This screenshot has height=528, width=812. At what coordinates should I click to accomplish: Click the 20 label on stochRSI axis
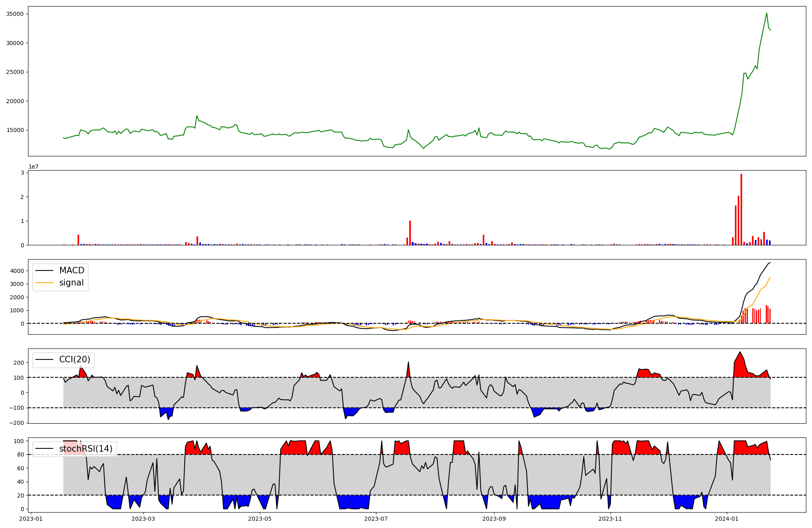coord(20,496)
